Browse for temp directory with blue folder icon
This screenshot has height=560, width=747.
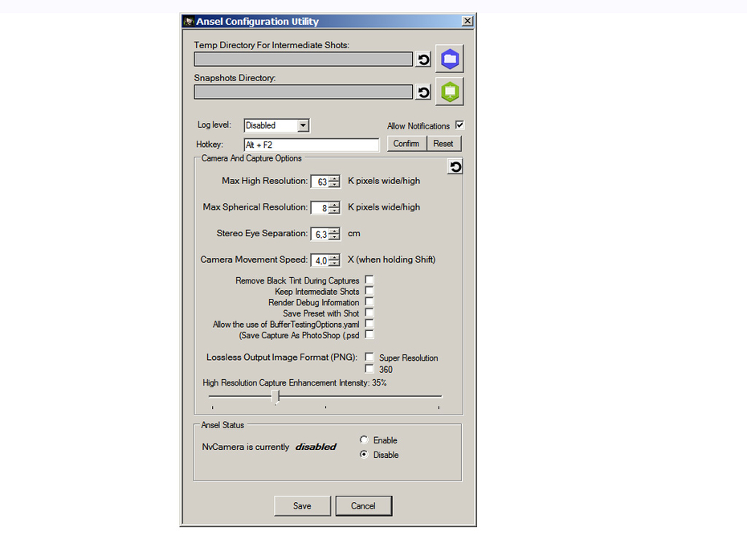click(x=450, y=59)
